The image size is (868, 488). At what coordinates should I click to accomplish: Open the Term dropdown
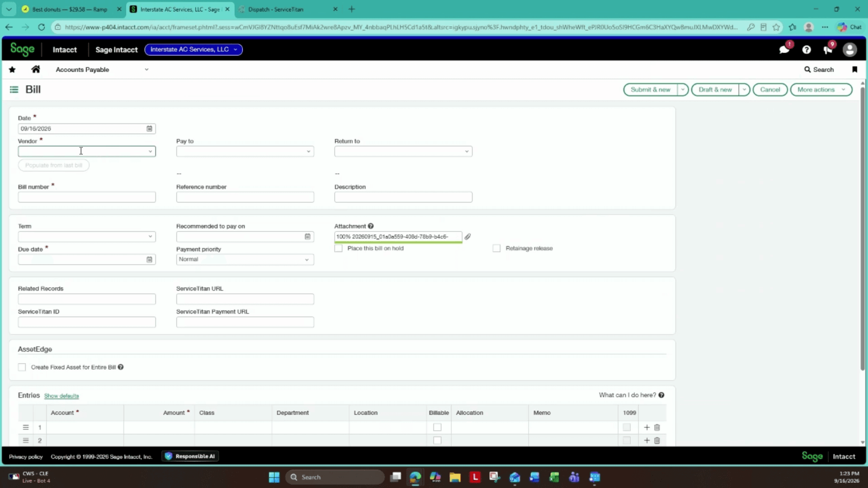tap(150, 237)
